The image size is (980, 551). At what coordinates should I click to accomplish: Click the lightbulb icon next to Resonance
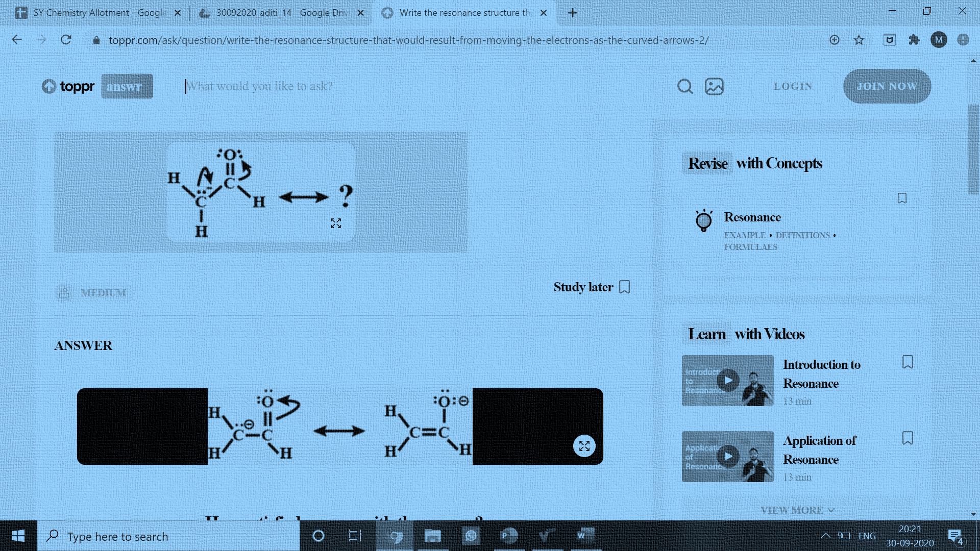click(x=704, y=221)
